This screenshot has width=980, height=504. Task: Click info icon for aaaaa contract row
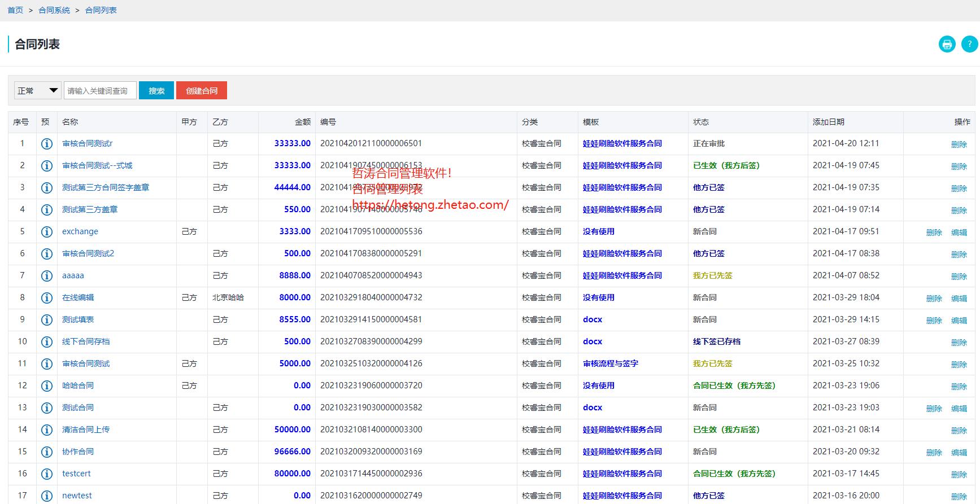(x=47, y=276)
